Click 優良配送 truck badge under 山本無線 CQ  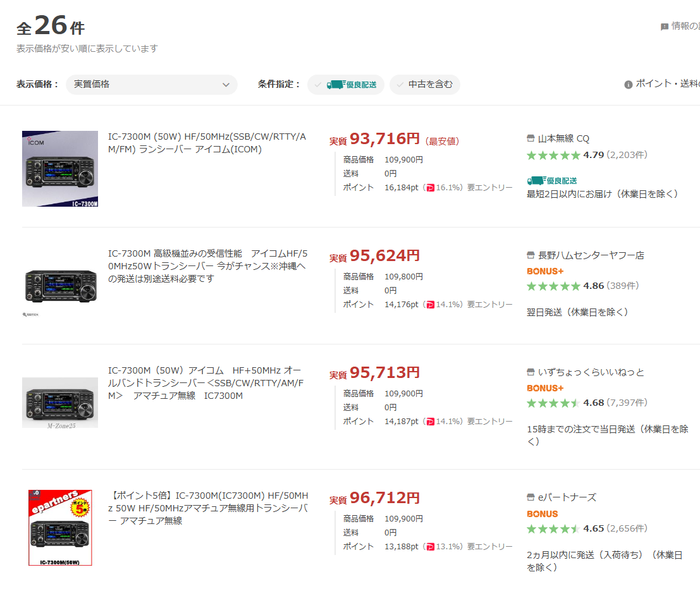pyautogui.click(x=552, y=181)
